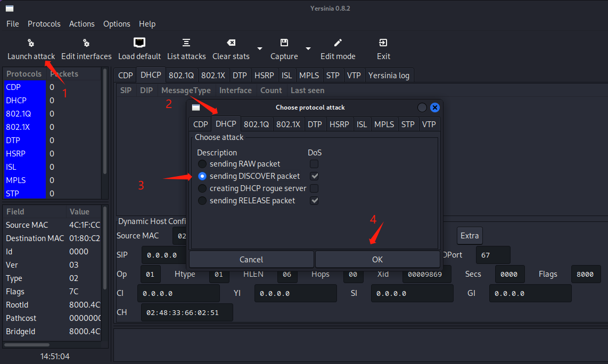Cancel the Choose protocol attack dialog
This screenshot has width=608, height=364.
coord(251,260)
